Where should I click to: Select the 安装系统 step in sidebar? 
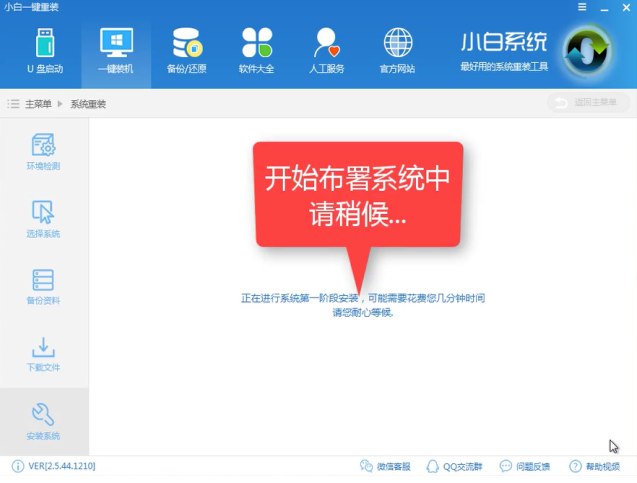coord(43,422)
